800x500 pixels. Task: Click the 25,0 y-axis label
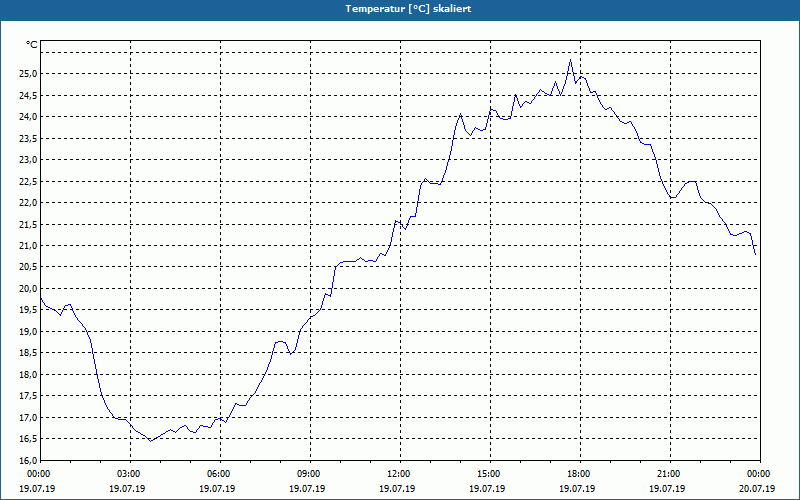(x=28, y=74)
